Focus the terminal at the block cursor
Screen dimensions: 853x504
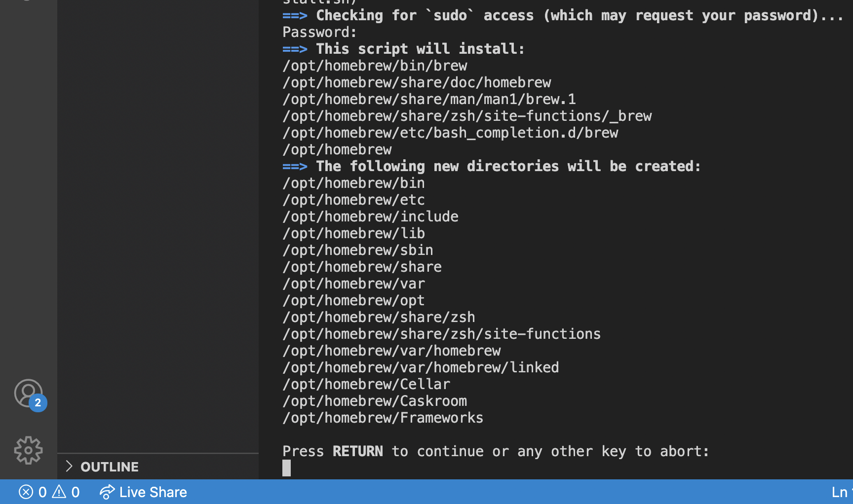(x=286, y=468)
